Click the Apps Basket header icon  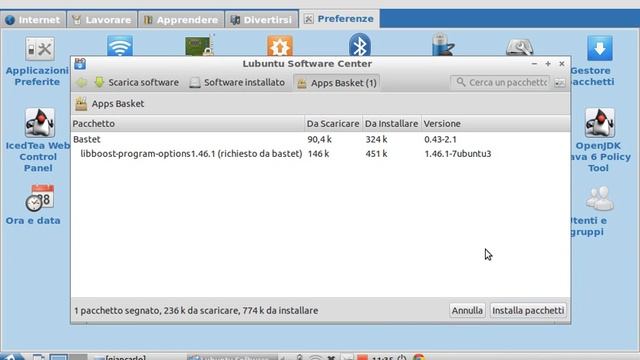coord(81,104)
